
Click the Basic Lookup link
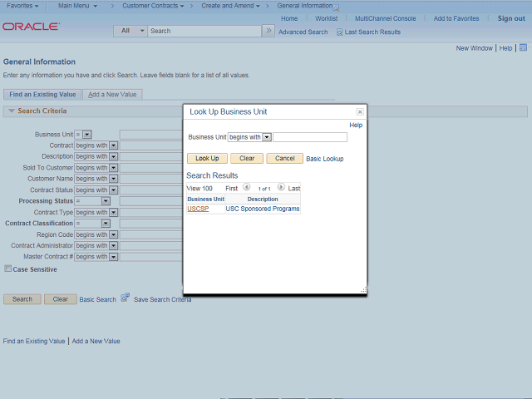tap(325, 159)
